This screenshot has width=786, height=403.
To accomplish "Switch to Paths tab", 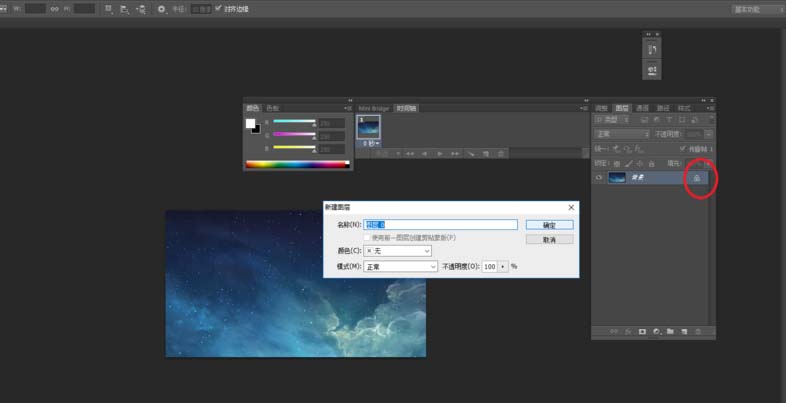I will pyautogui.click(x=663, y=108).
